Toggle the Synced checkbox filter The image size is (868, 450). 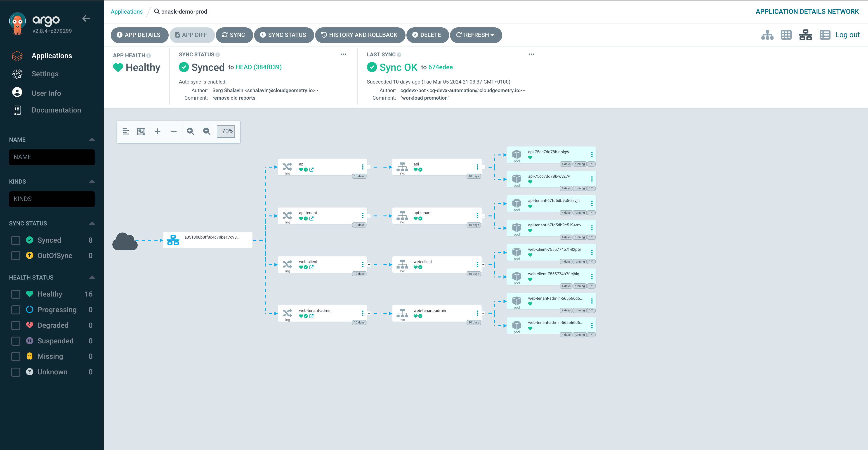(15, 240)
